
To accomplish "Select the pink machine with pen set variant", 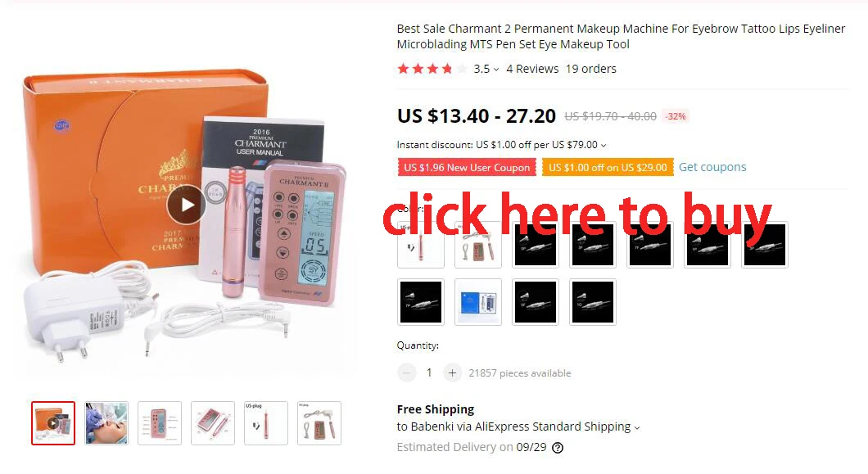I will click(x=478, y=245).
